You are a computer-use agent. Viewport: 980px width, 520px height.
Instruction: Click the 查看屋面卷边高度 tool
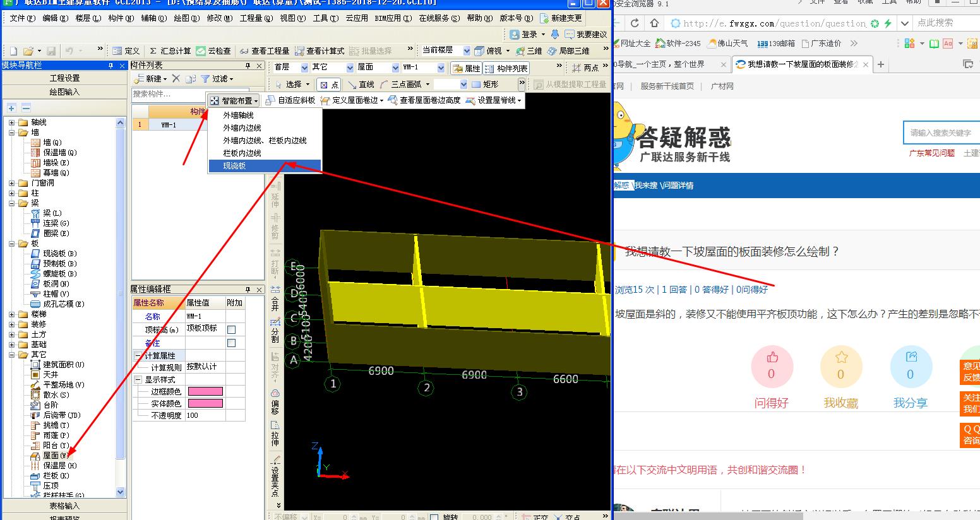pos(424,100)
